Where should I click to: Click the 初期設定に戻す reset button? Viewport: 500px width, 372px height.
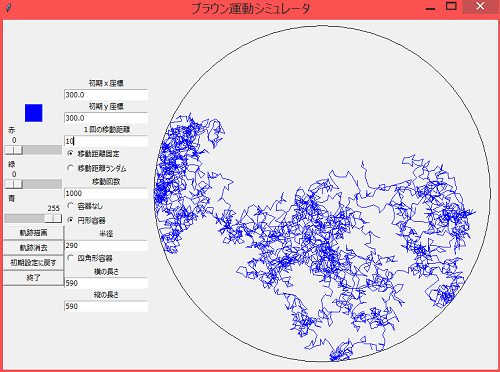[x=33, y=263]
